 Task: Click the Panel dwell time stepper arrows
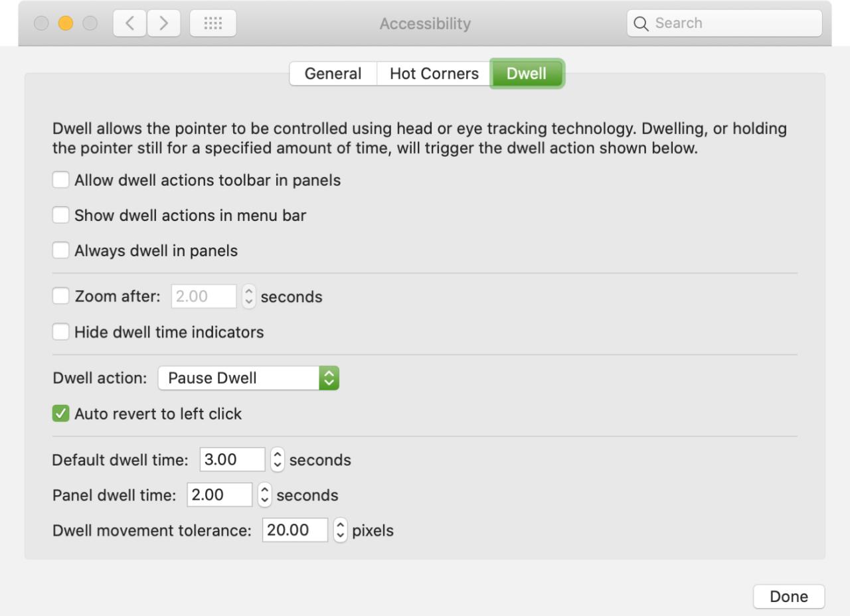click(265, 495)
